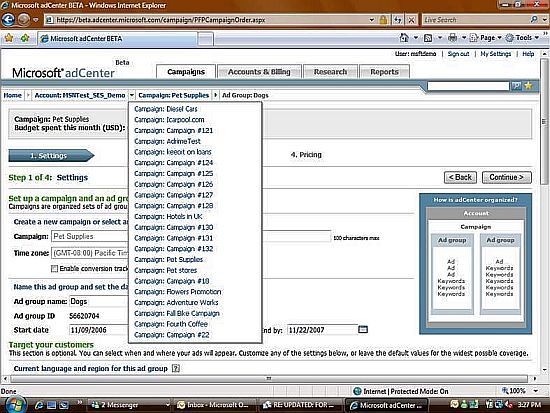550x413 pixels.
Task: Expand the Campaign breadcrumb arrow
Action: click(x=215, y=95)
